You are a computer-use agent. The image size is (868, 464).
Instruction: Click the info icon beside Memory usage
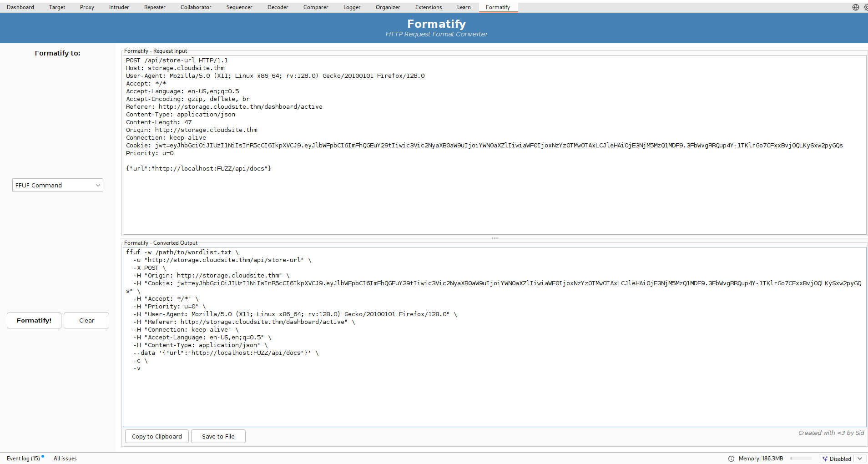(731, 459)
